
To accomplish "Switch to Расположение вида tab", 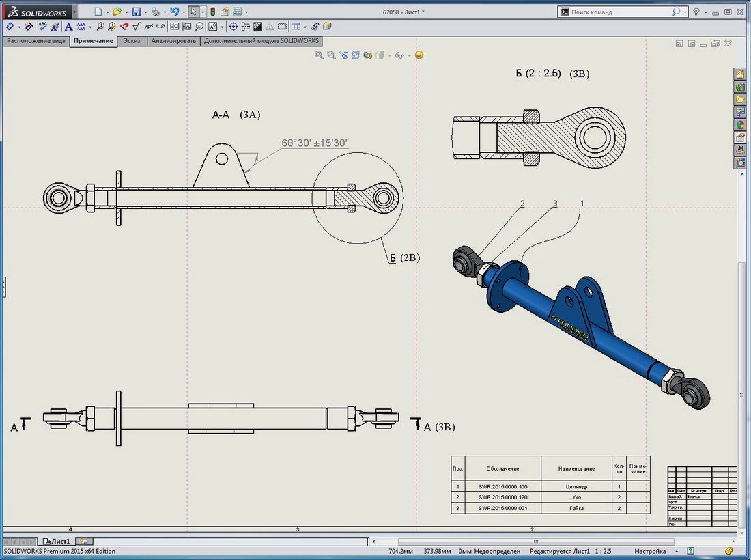I will tap(36, 41).
